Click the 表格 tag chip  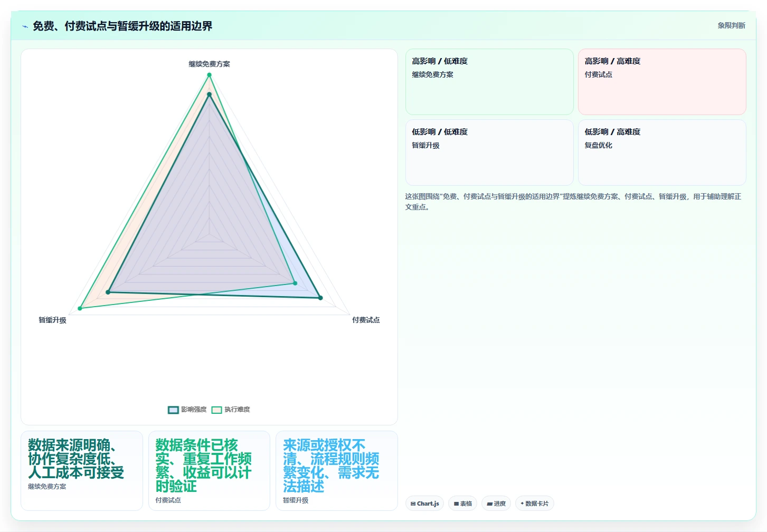(462, 503)
